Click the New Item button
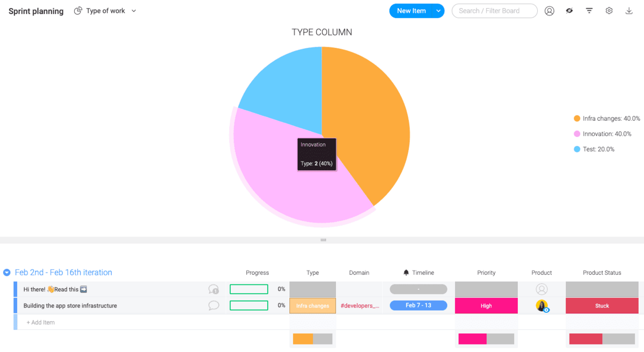 pos(411,11)
